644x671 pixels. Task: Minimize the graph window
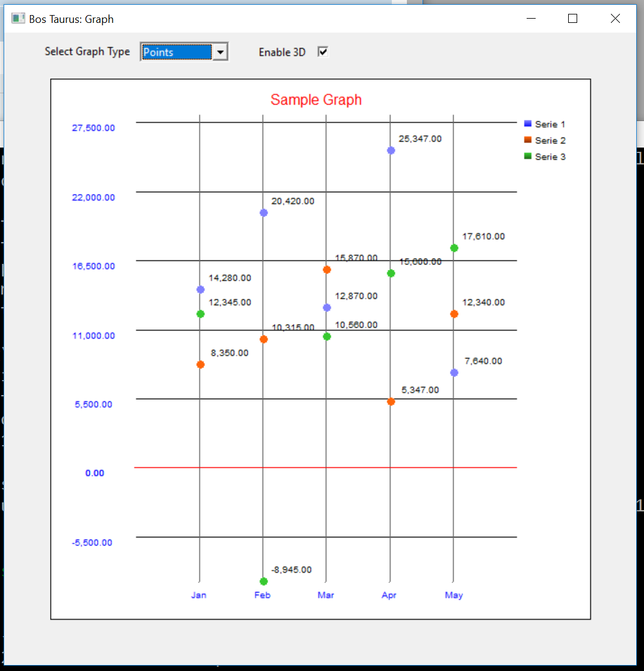531,19
